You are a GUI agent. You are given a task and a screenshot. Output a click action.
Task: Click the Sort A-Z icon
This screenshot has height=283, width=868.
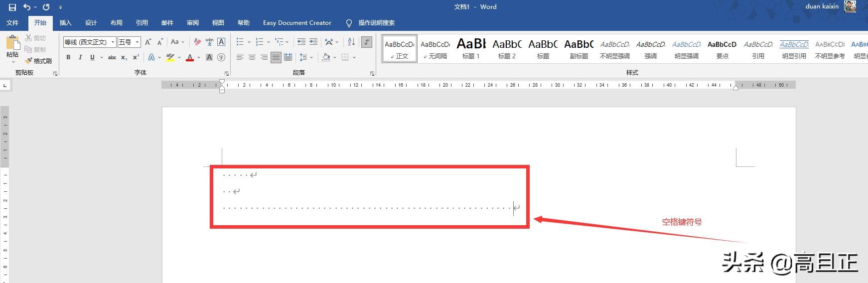coord(351,42)
